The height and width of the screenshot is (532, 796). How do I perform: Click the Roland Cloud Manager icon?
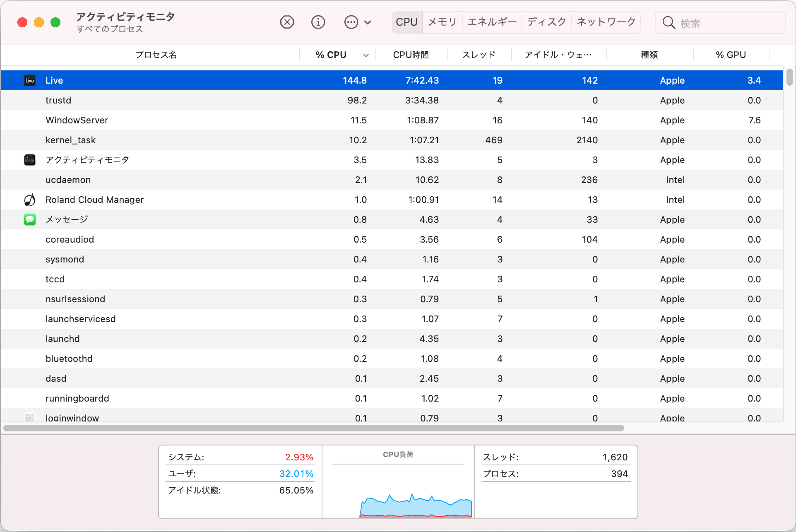pos(30,200)
